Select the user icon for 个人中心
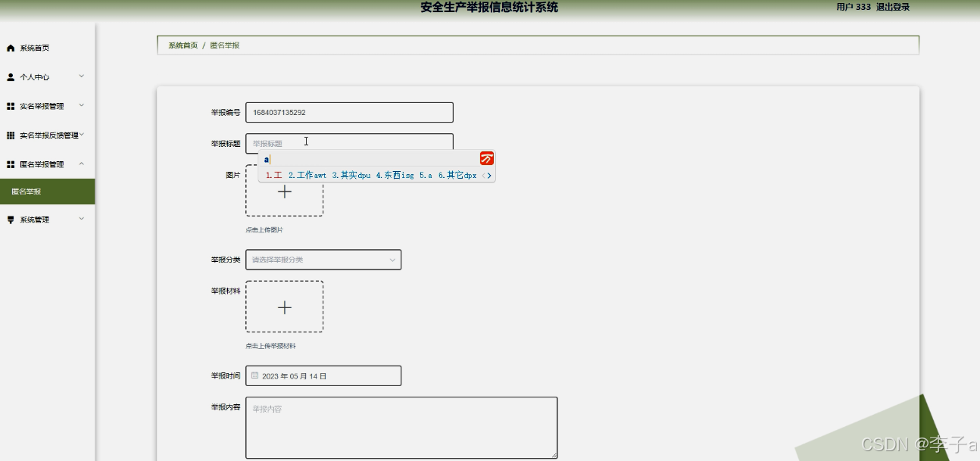980x461 pixels. pyautogui.click(x=10, y=76)
